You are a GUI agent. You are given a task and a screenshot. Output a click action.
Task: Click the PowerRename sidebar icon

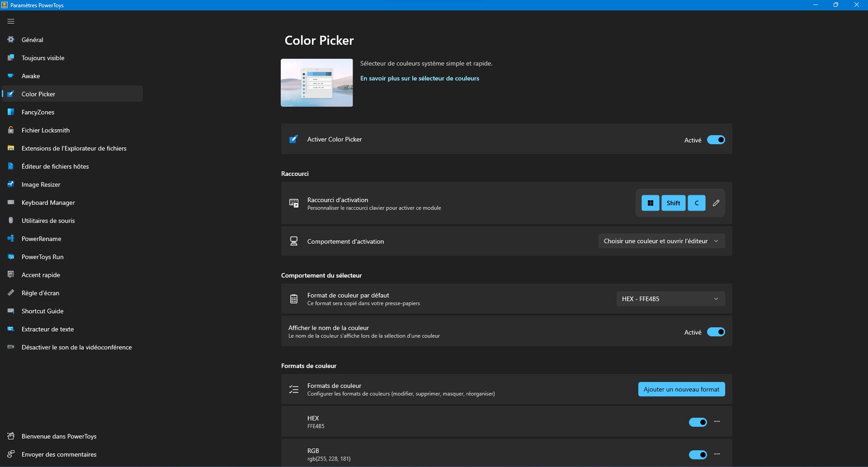[x=11, y=239]
